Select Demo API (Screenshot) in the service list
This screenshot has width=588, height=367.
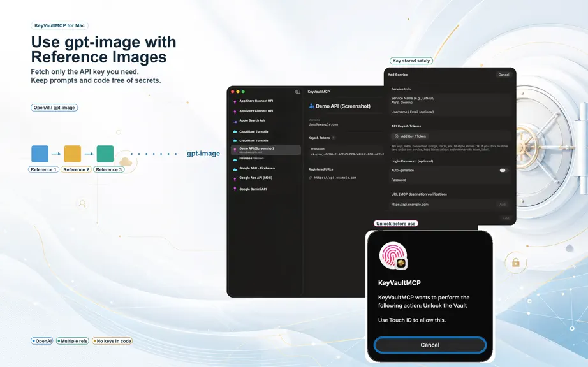point(265,150)
